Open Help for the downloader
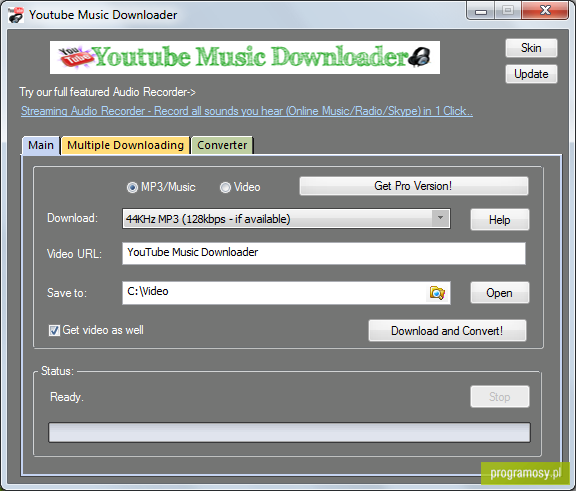576x491 pixels. pos(500,220)
